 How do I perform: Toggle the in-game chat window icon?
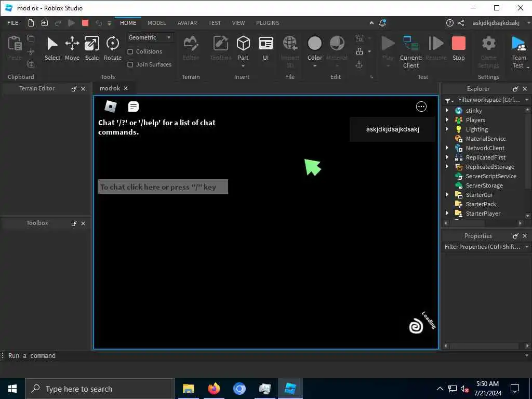tap(134, 107)
